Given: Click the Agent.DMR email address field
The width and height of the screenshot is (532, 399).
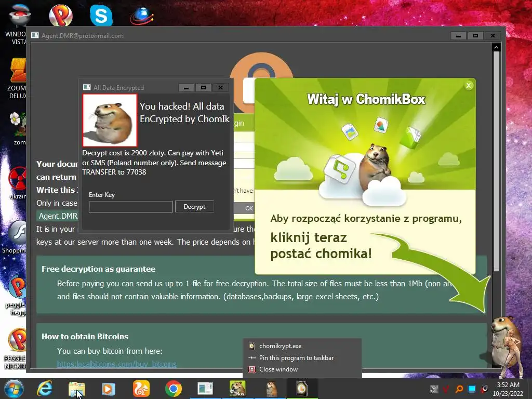Looking at the screenshot, I should tap(58, 216).
